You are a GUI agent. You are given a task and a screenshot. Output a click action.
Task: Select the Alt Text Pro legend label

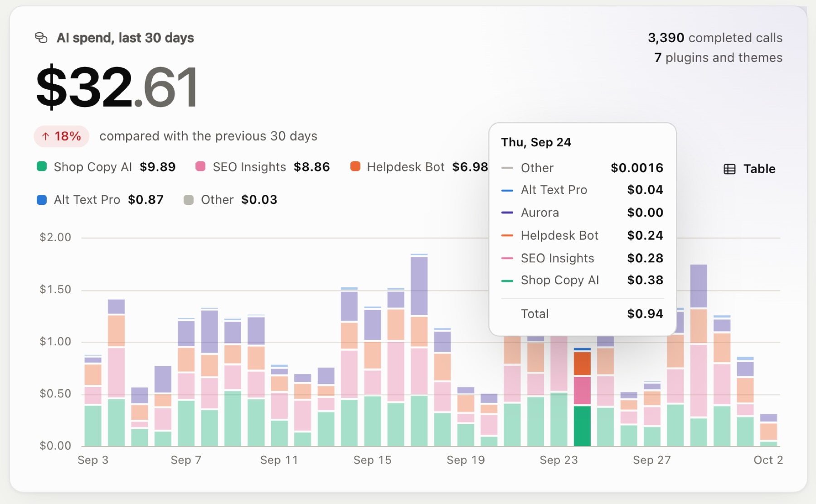(x=87, y=200)
